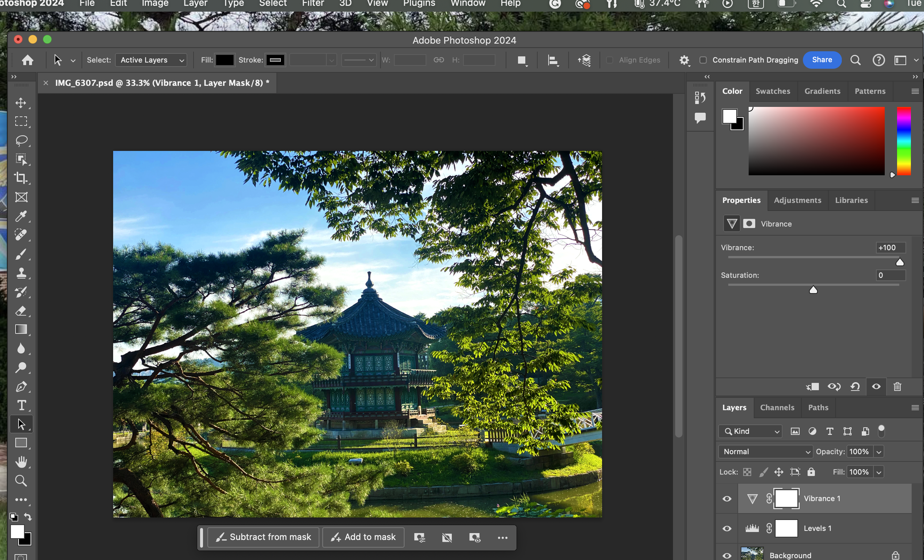924x560 pixels.
Task: Select the Eyedropper tool
Action: [x=21, y=216]
